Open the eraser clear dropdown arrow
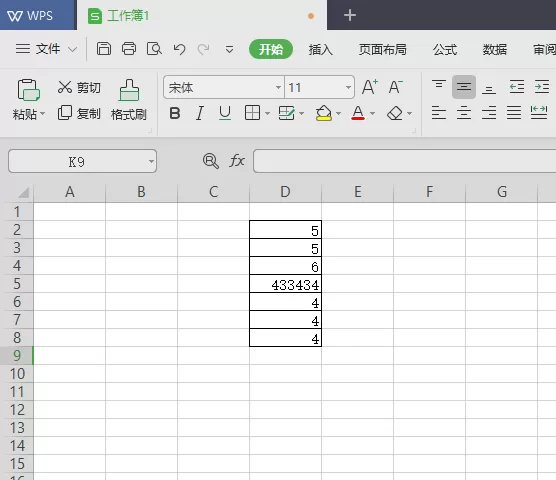The image size is (556, 480). point(410,113)
